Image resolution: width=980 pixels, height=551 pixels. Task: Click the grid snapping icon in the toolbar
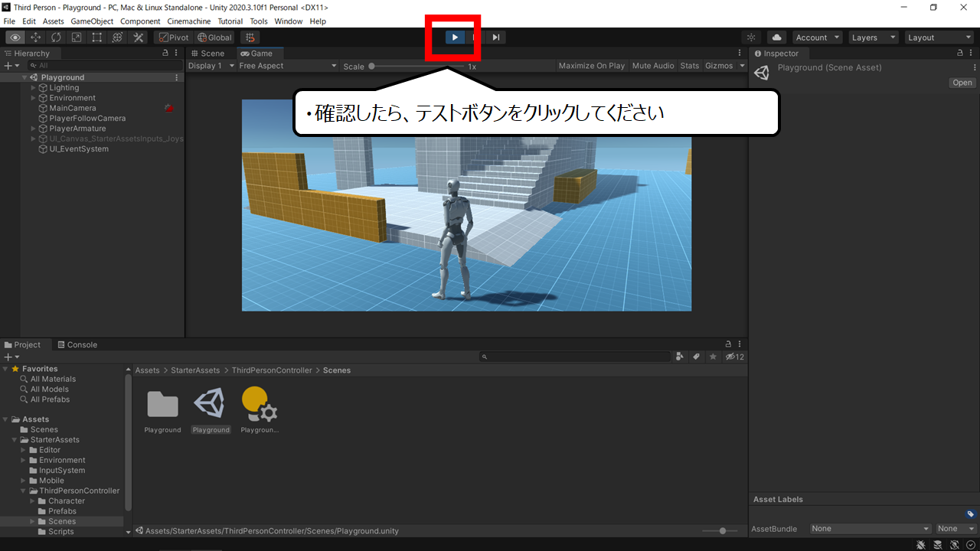(250, 37)
